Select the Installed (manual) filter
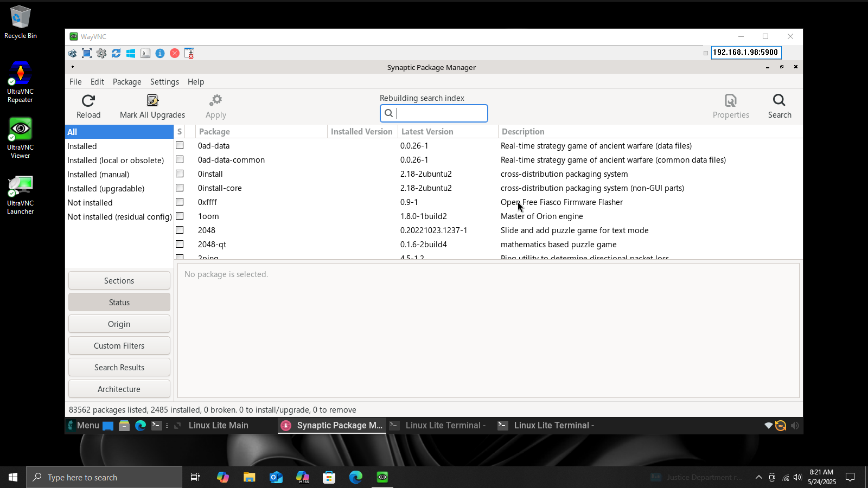This screenshot has height=488, width=868. 119,175
